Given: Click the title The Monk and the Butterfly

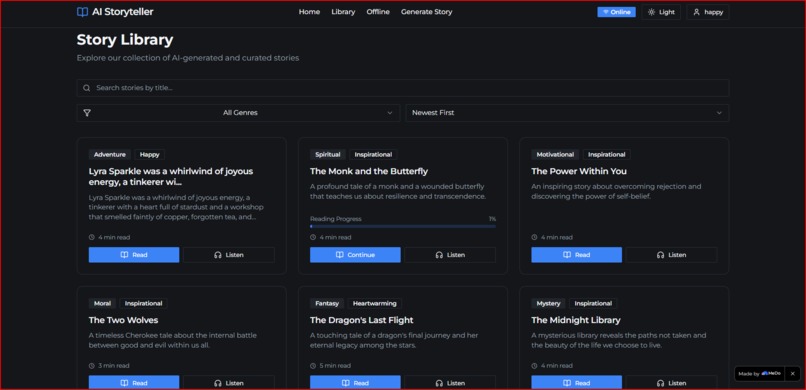Looking at the screenshot, I should pyautogui.click(x=369, y=171).
